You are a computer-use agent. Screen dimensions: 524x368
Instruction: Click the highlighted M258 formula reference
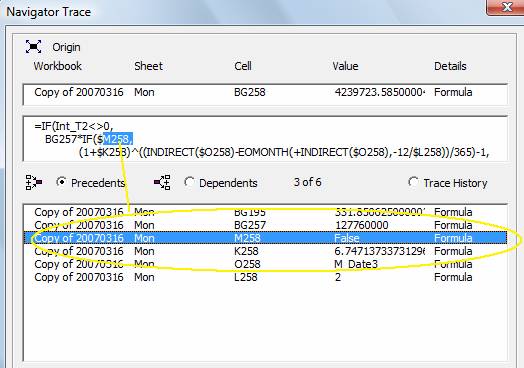tap(118, 139)
